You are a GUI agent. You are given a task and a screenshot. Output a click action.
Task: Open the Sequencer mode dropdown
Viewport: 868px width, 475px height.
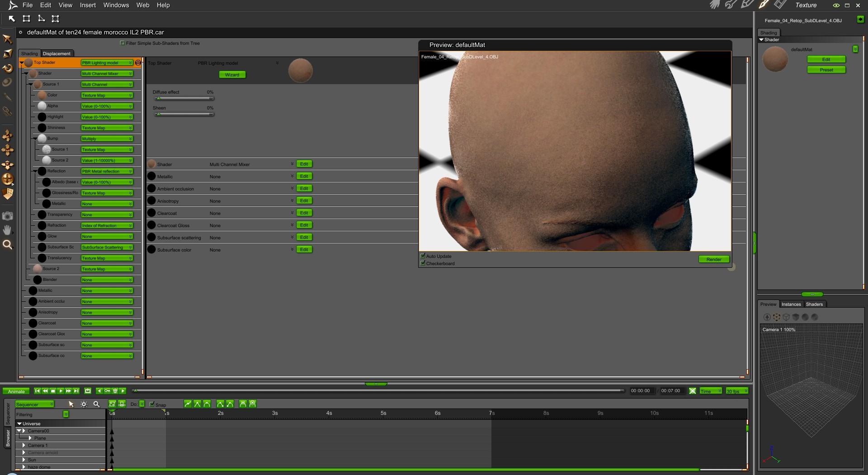point(35,404)
